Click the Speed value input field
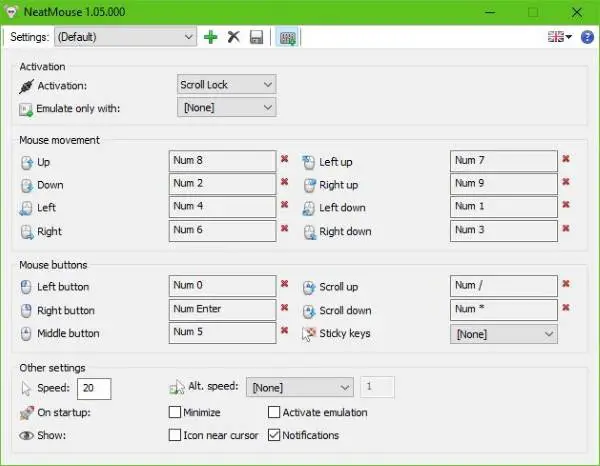This screenshot has width=600, height=466. tap(94, 389)
